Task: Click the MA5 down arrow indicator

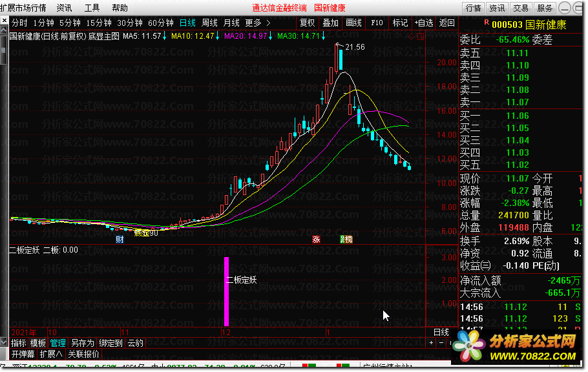Action: (164, 36)
